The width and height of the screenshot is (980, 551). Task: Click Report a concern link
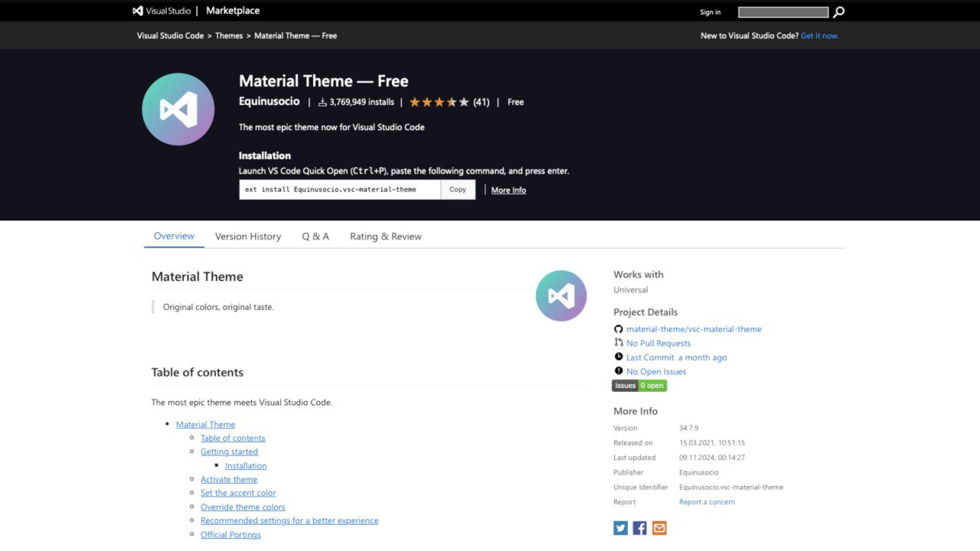(x=707, y=502)
